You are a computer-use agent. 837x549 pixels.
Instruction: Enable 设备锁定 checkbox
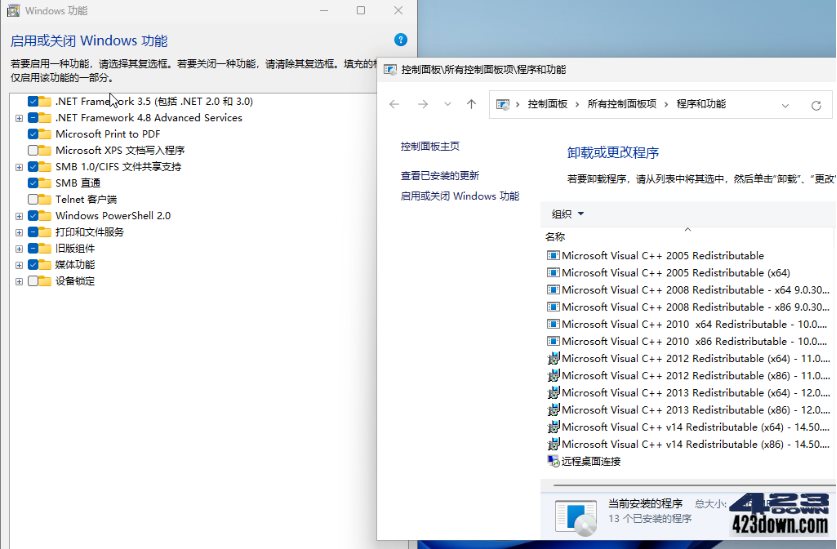pos(33,281)
